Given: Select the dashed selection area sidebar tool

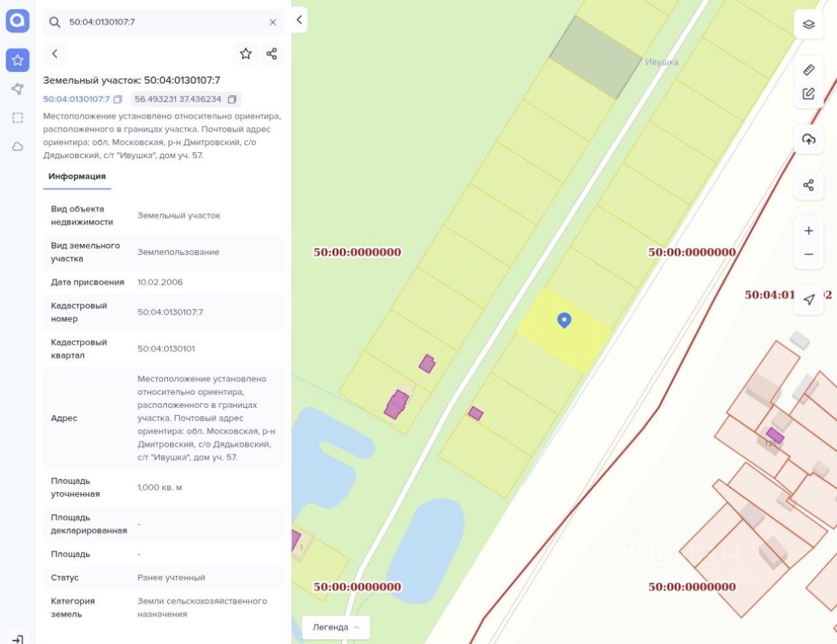Looking at the screenshot, I should pyautogui.click(x=18, y=118).
